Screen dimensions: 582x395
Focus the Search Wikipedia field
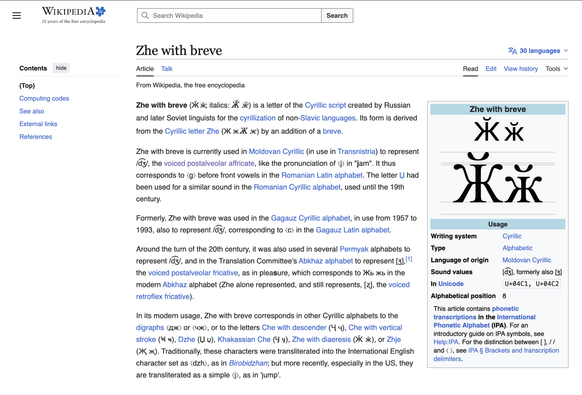229,16
